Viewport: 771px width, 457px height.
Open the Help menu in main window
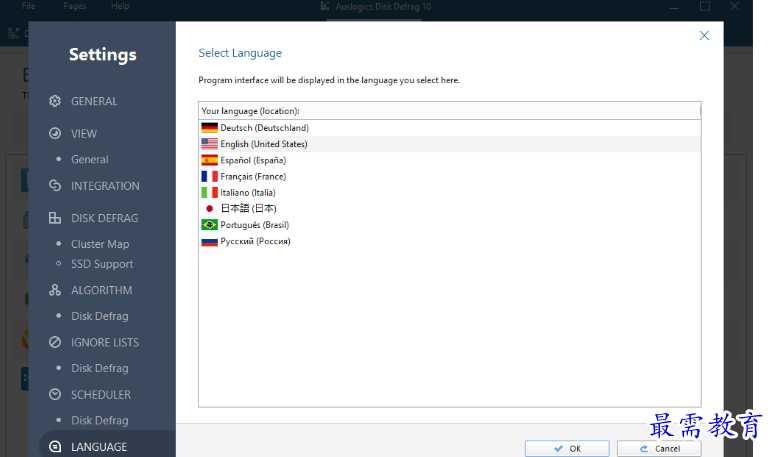120,6
